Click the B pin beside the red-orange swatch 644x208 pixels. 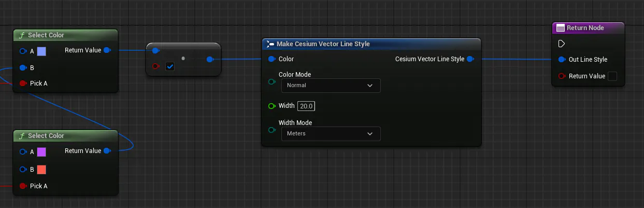[x=23, y=170]
